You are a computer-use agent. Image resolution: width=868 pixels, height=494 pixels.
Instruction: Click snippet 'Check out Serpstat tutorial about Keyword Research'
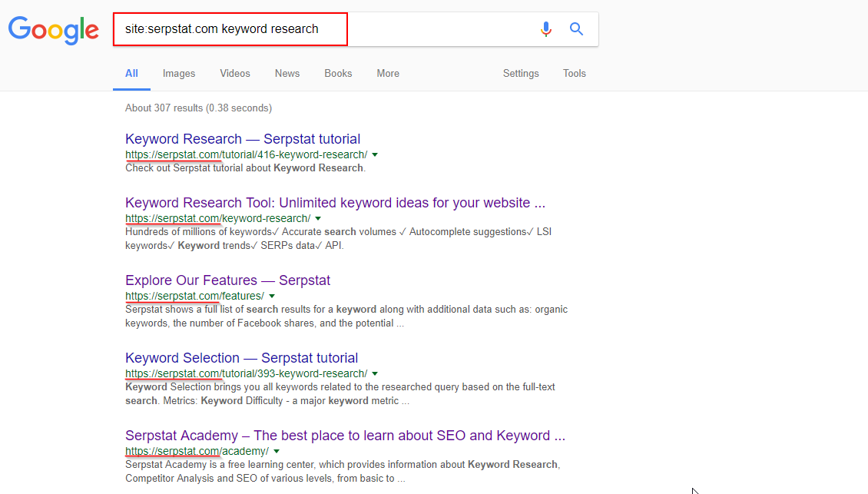click(245, 167)
